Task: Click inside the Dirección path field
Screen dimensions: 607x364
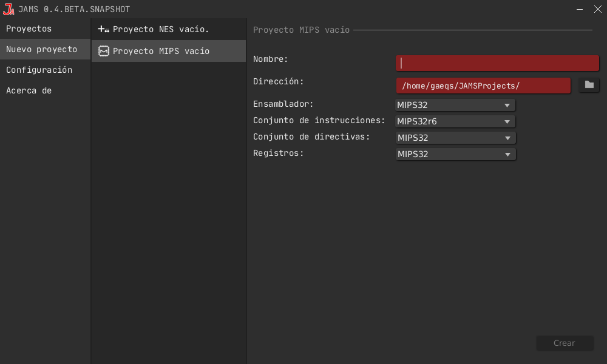Action: point(483,85)
